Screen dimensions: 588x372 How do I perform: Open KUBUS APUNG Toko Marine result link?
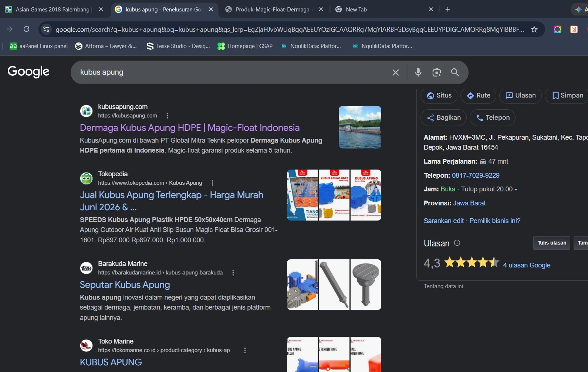coord(111,362)
